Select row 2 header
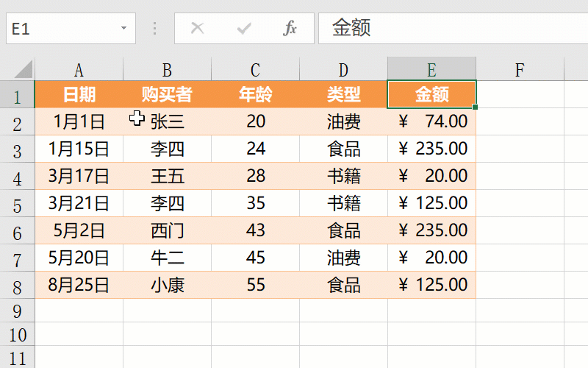This screenshot has width=588, height=368. [17, 121]
